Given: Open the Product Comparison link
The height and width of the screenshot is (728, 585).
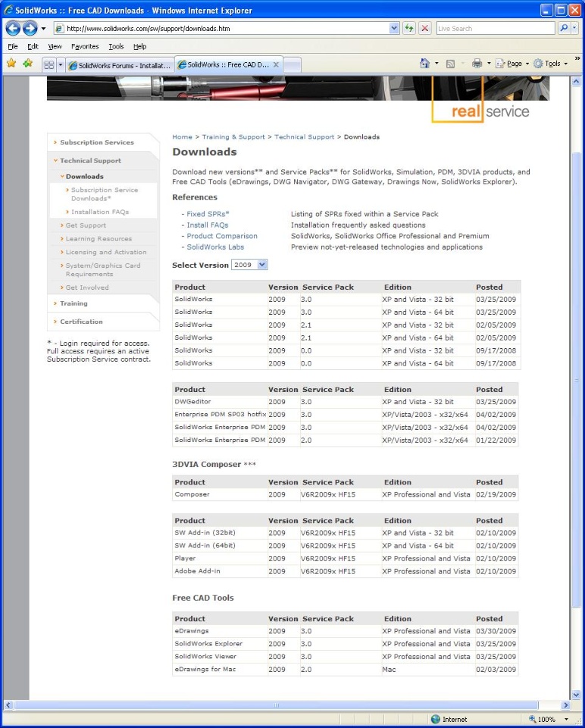Looking at the screenshot, I should pos(222,236).
